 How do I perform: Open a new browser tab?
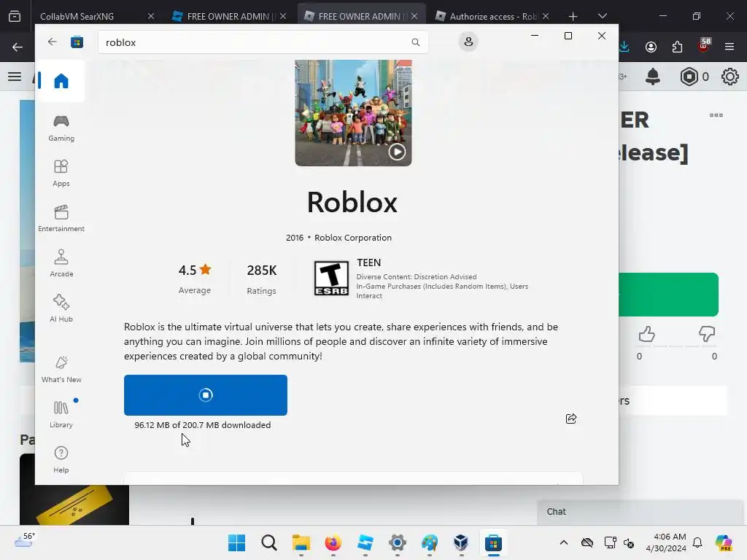[x=573, y=17]
